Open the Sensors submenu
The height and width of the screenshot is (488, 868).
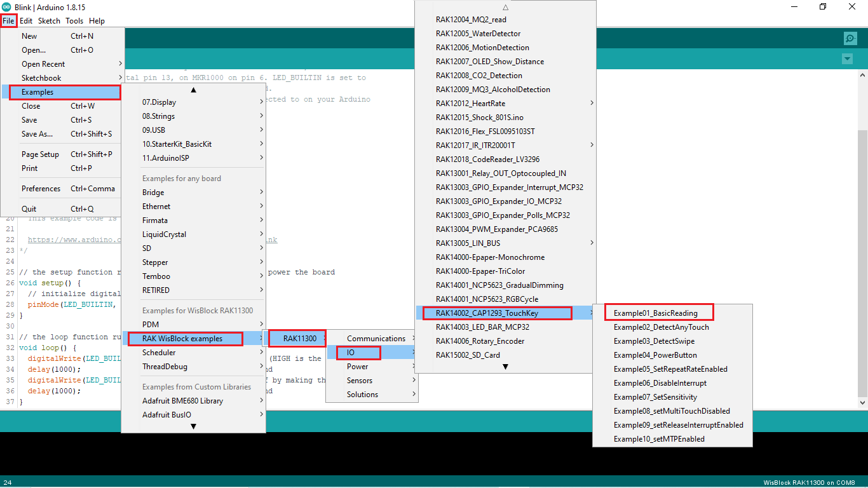(x=372, y=381)
